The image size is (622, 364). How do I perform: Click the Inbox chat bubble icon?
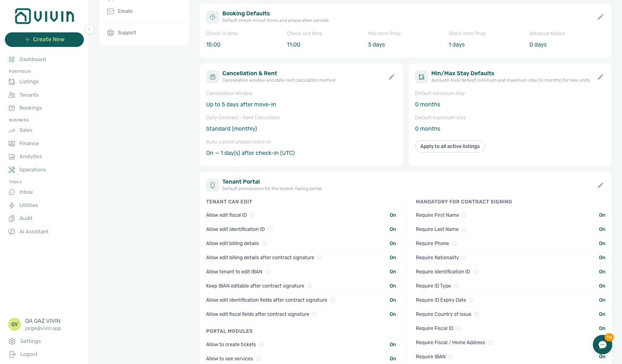(12, 192)
